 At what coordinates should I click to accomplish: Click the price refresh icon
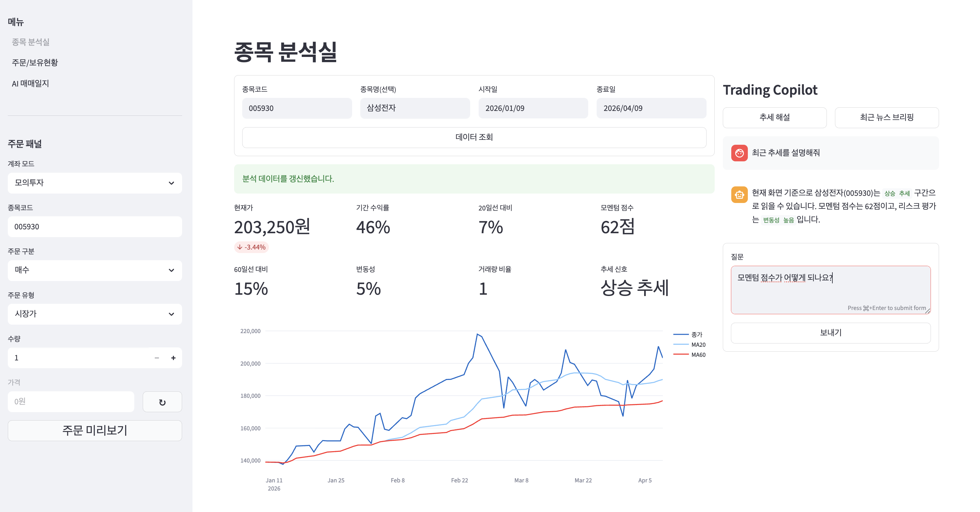click(162, 402)
